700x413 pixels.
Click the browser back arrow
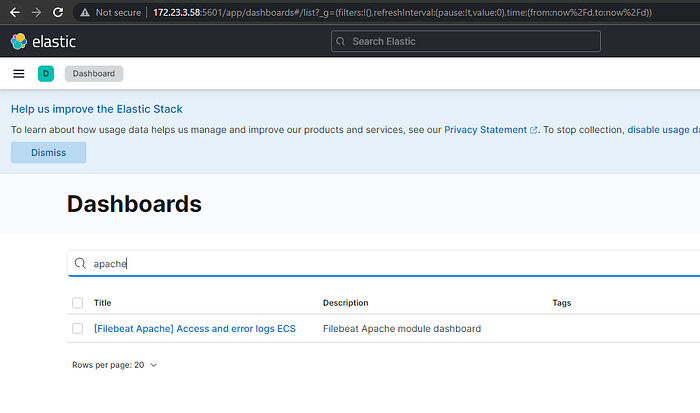[x=15, y=13]
